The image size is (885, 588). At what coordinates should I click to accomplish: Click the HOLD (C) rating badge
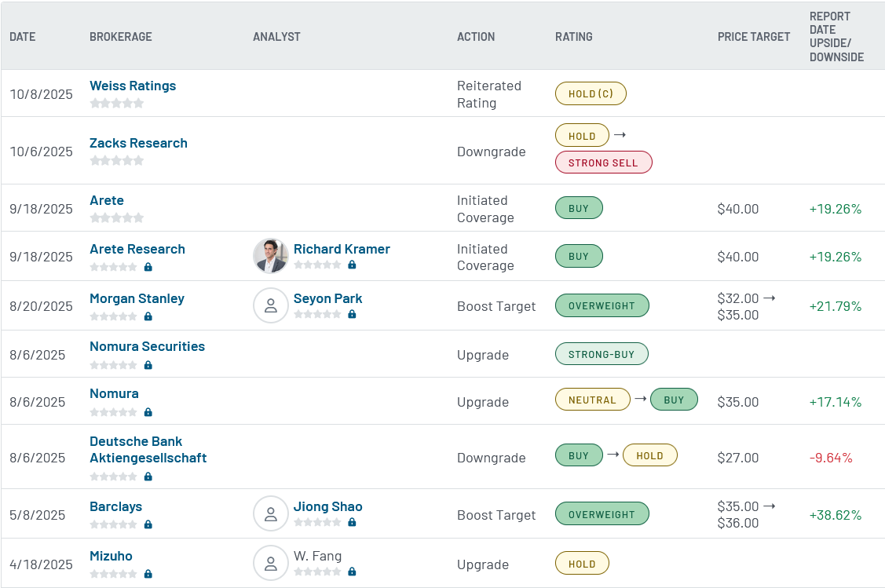coord(591,93)
